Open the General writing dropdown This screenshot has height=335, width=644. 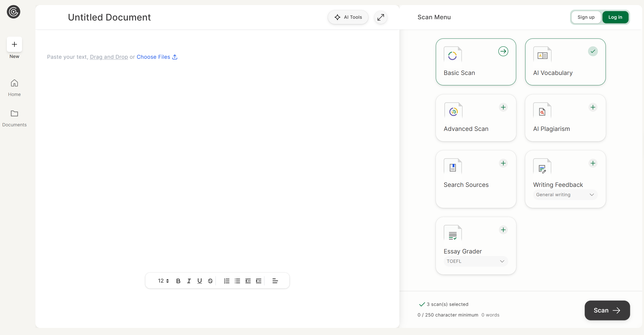565,195
